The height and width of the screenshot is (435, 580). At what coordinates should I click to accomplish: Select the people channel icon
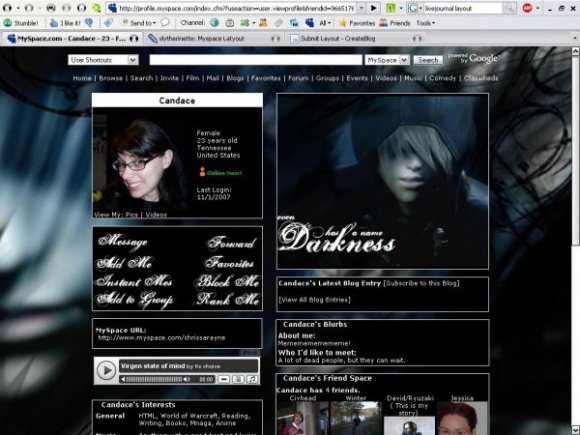click(263, 23)
